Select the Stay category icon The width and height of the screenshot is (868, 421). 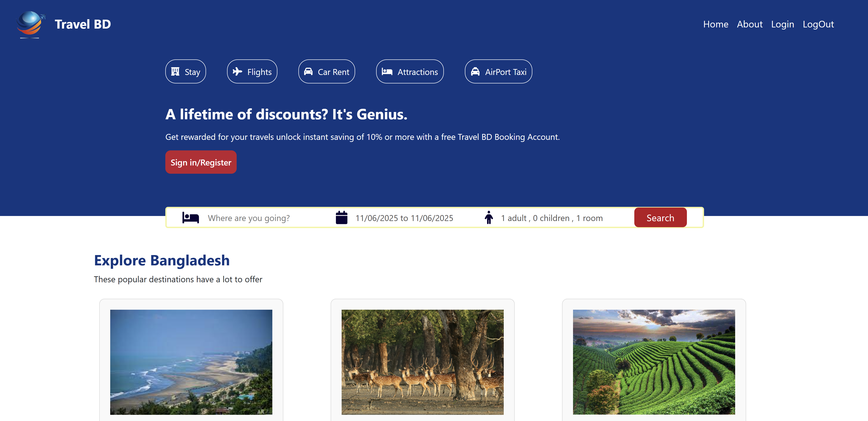(176, 71)
